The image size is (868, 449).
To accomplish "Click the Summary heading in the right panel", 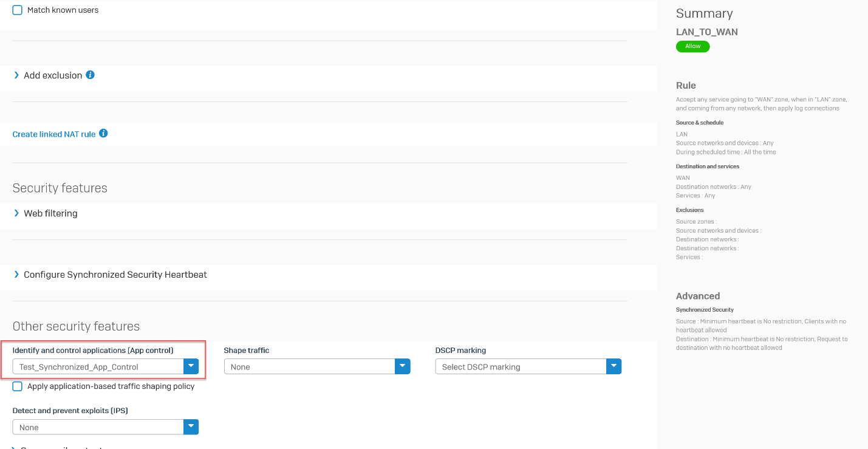I will coord(704,13).
